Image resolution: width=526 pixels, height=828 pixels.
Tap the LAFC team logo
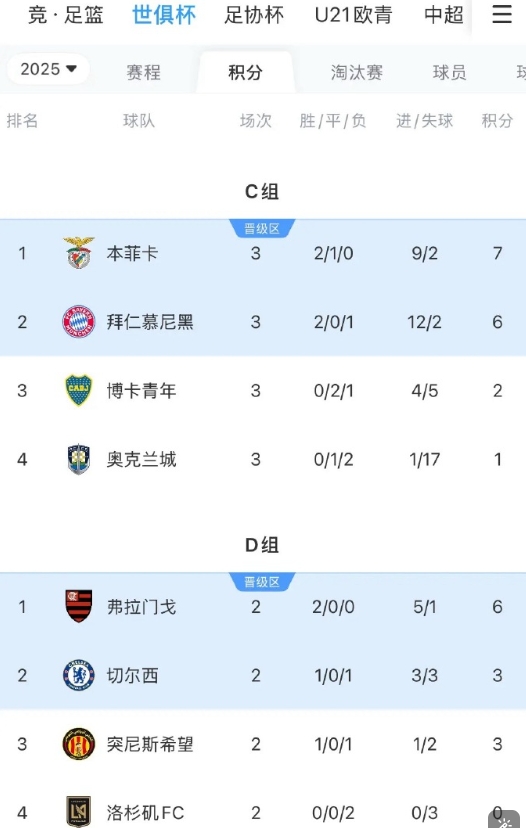(79, 812)
